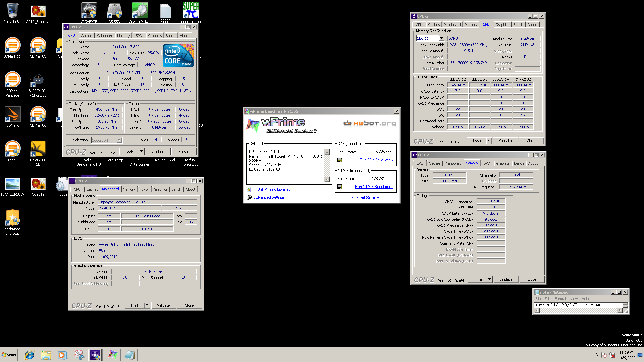This screenshot has height=362, width=644.
Task: Click Internet Explorer in the taskbar
Action: [30, 355]
